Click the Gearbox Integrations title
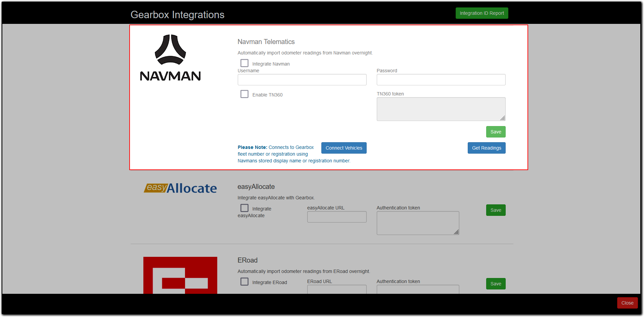Viewport: 644px width, 317px height. click(177, 15)
